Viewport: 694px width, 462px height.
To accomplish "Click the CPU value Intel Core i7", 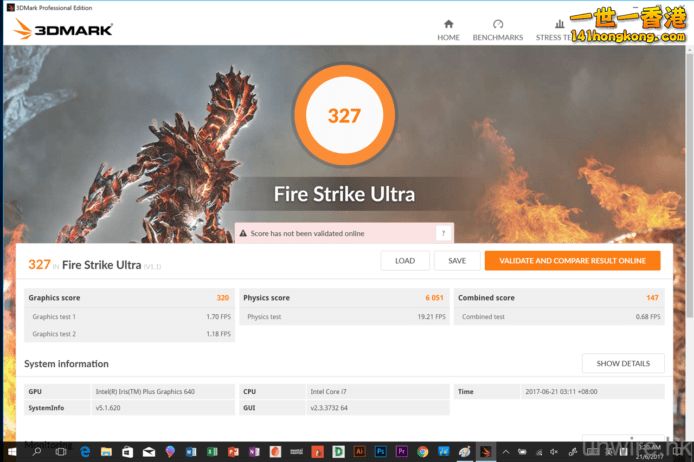I will tap(328, 392).
